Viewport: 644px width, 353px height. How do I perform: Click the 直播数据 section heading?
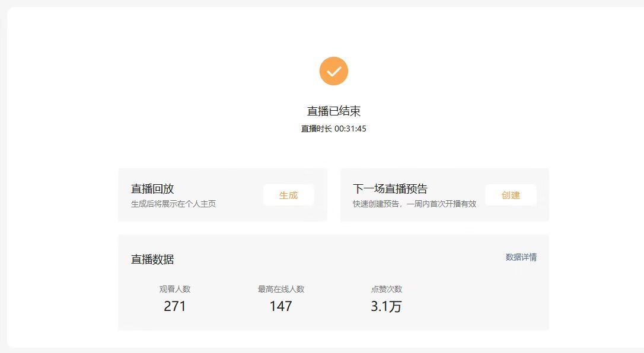[152, 259]
